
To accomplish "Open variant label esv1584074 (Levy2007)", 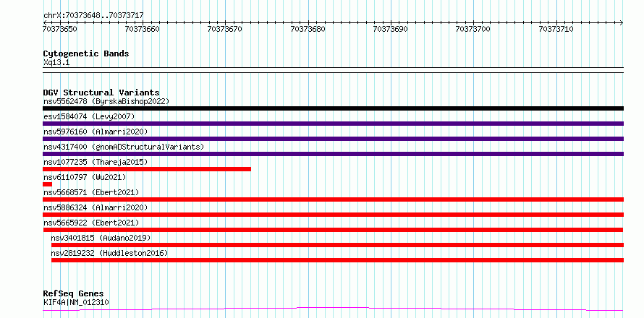I will [89, 116].
